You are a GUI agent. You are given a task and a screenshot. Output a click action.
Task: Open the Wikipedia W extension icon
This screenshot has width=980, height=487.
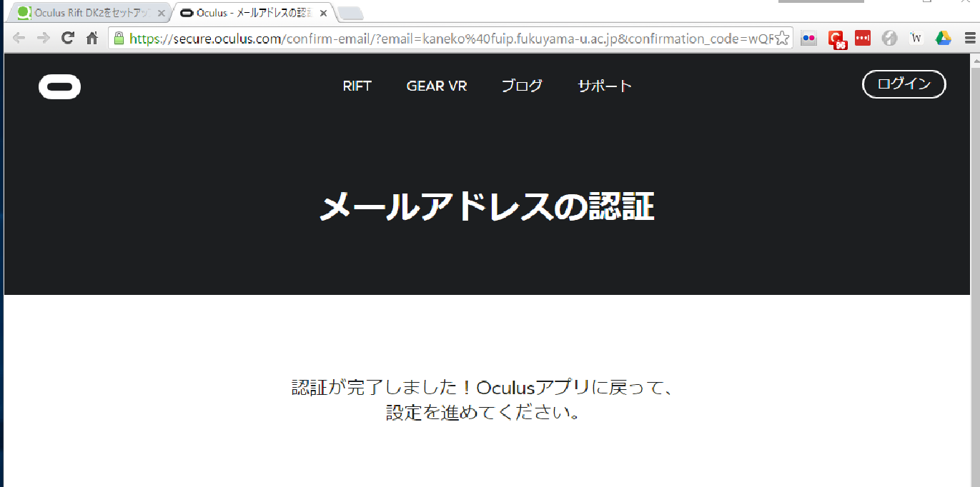[x=916, y=39]
